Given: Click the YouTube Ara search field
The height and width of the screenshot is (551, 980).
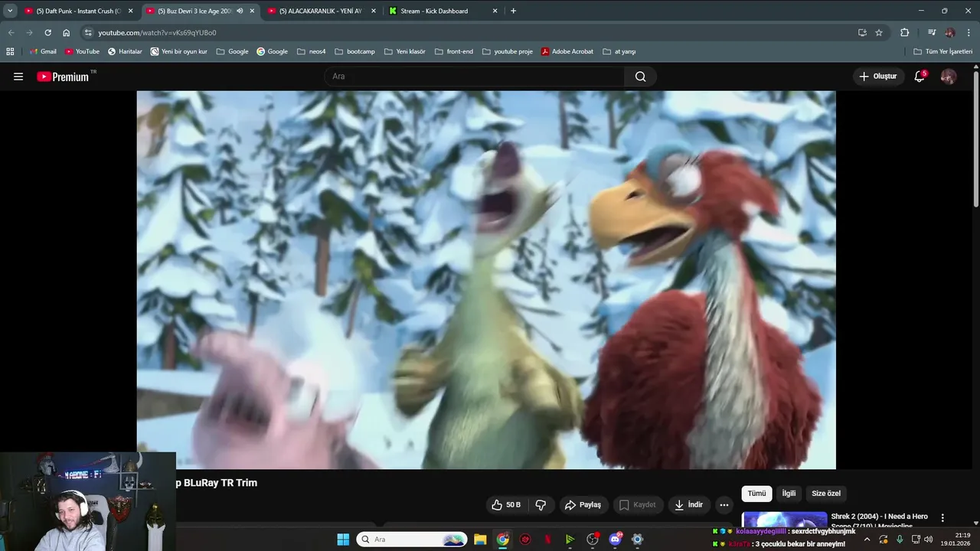Looking at the screenshot, I should click(475, 77).
